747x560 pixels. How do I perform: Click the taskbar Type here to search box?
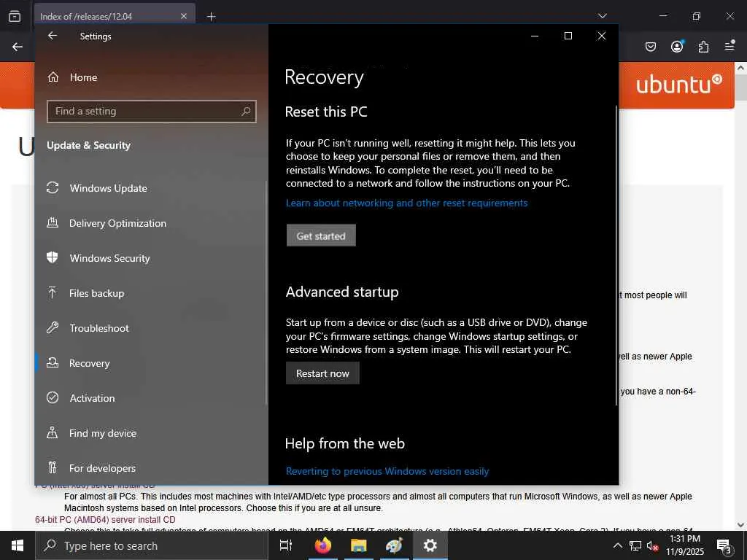(152, 545)
